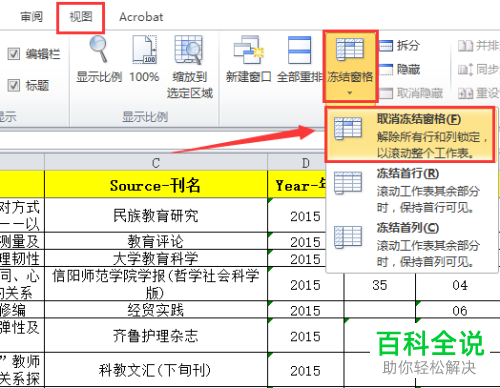The image size is (500, 388).
Task: Select the 信阳师范学院学报 cell
Action: (156, 284)
